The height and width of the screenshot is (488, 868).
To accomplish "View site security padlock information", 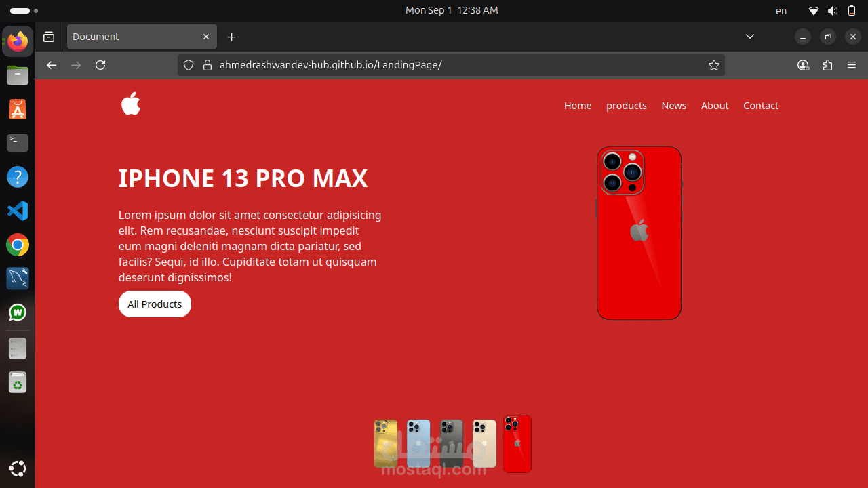I will pos(208,65).
